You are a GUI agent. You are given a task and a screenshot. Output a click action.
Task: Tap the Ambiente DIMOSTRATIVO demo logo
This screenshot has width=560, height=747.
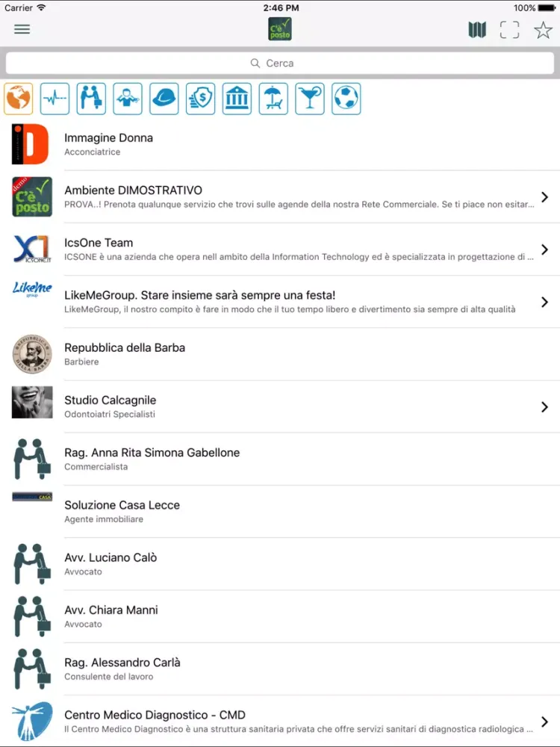(x=32, y=196)
